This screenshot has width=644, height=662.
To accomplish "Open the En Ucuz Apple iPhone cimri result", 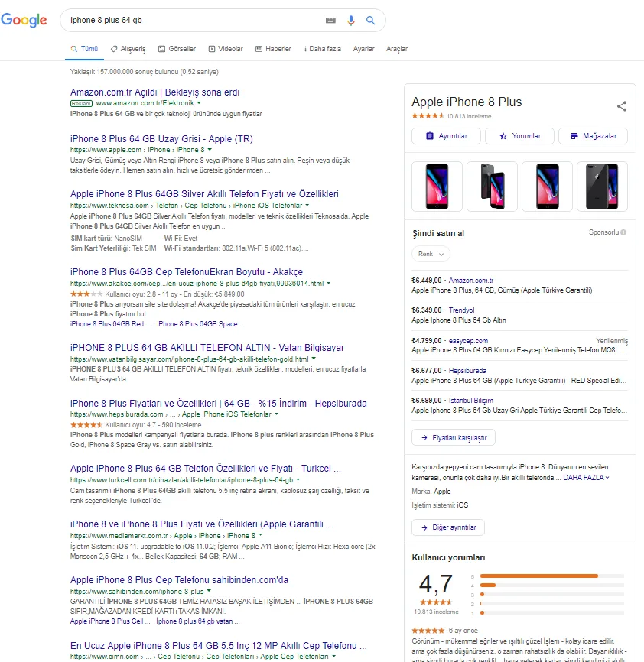I will coord(218,645).
